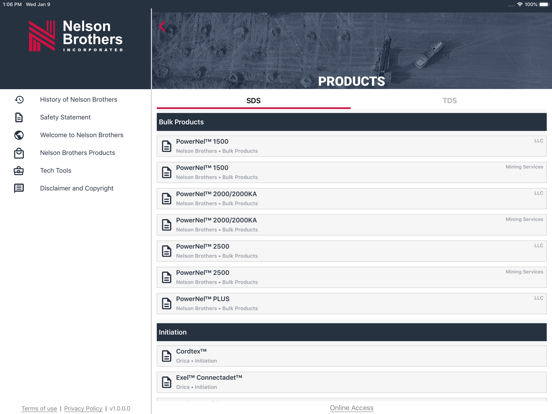Select PowerNel 2500 LLC title text
This screenshot has width=552, height=414.
[x=203, y=246]
